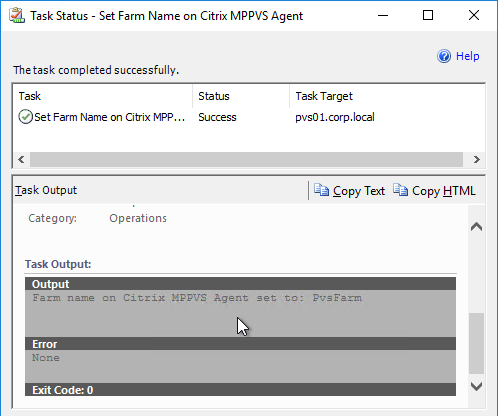Click the output pane scroll-up arrow
498x416 pixels.
coord(476,227)
